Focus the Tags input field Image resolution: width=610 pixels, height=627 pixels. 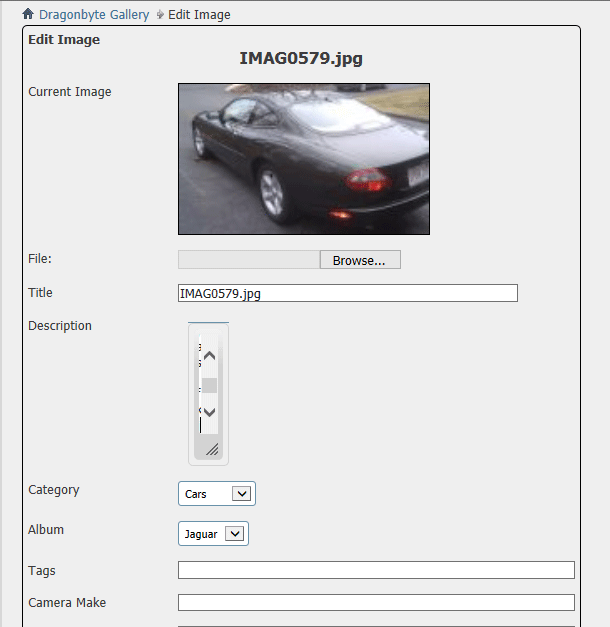pyautogui.click(x=376, y=570)
